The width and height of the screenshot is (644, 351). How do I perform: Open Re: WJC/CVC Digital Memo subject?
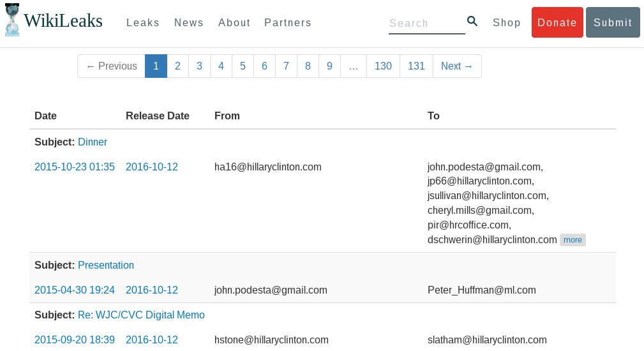pyautogui.click(x=141, y=315)
